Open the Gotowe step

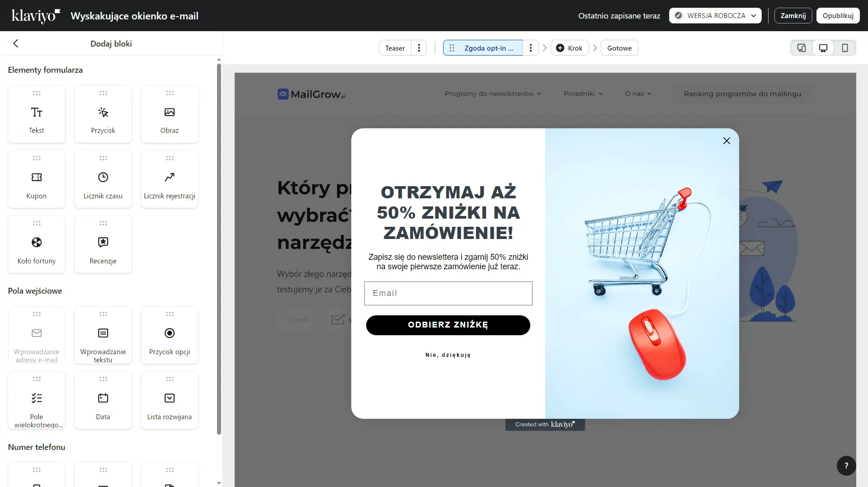tap(619, 47)
